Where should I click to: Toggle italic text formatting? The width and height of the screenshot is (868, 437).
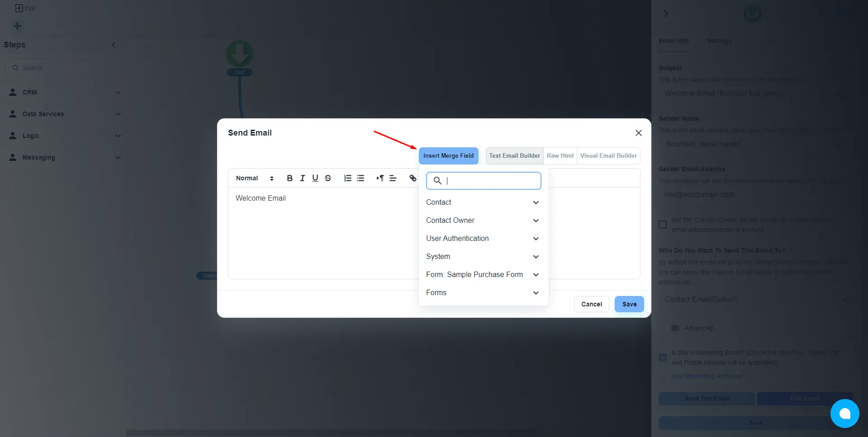pos(303,178)
